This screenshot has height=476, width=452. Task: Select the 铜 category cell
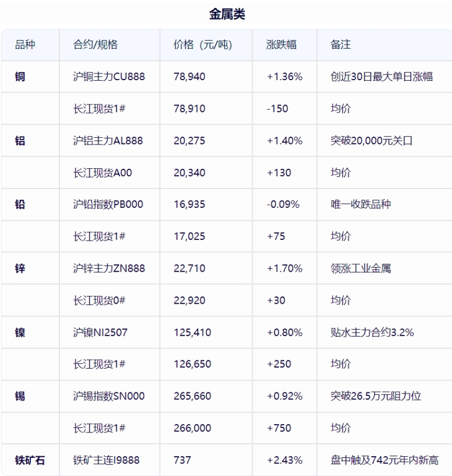(x=20, y=76)
